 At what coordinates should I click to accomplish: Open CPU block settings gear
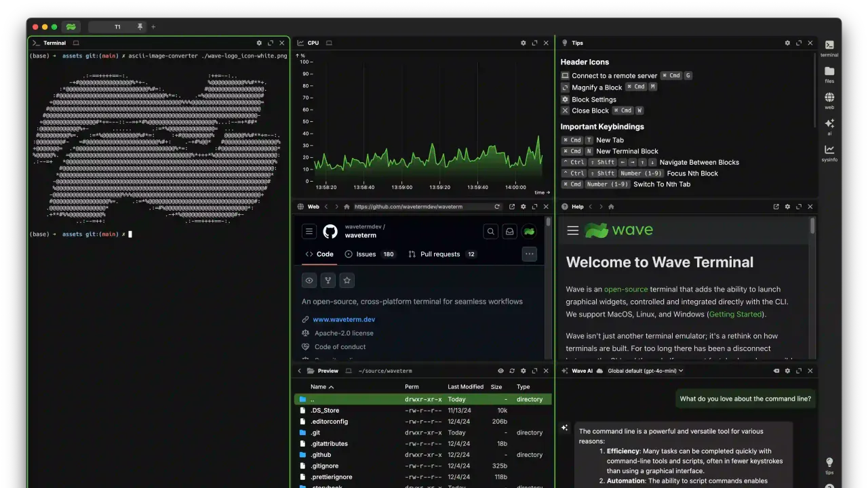[524, 43]
